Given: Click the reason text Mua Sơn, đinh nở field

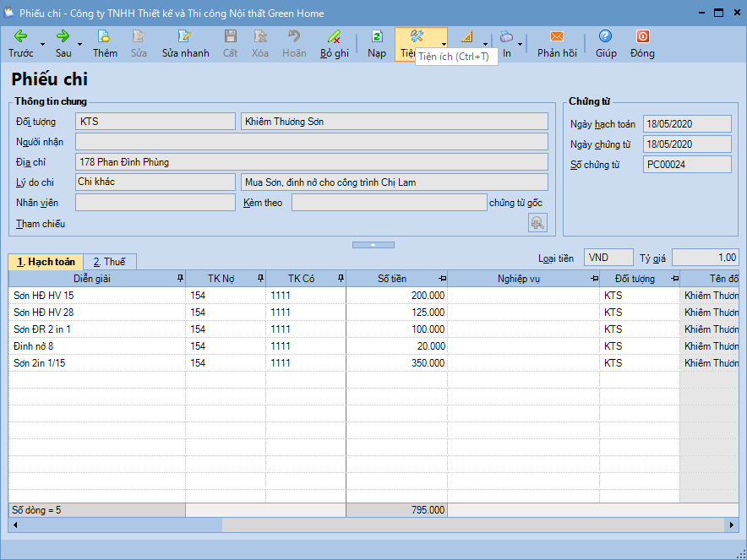Looking at the screenshot, I should point(395,182).
